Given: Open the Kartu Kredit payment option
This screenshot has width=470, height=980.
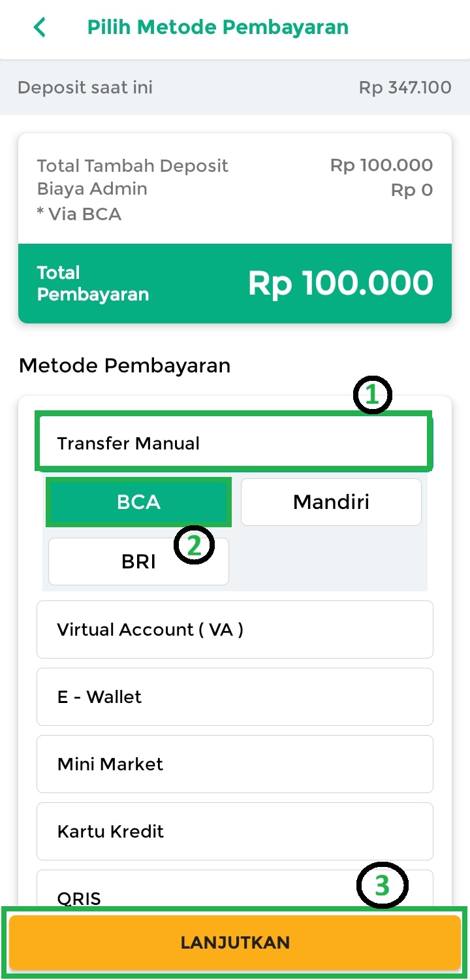Looking at the screenshot, I should (235, 832).
